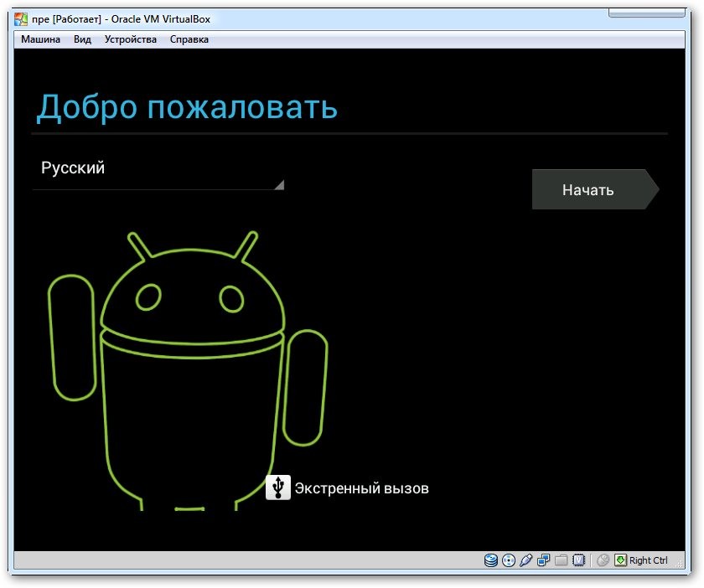Click the Right Ctrl host key label
Screen dimensions: 704x588
coord(648,560)
